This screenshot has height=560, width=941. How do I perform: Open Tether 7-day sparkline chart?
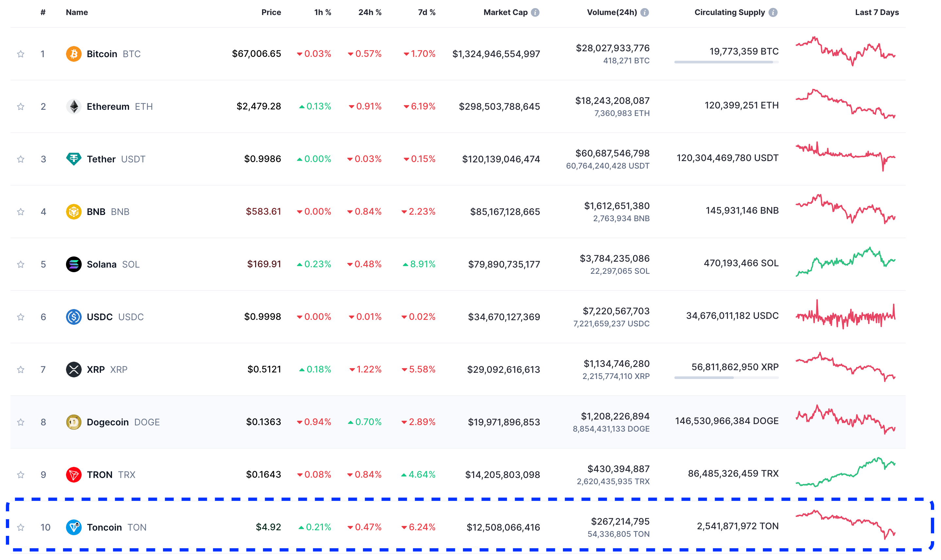845,156
